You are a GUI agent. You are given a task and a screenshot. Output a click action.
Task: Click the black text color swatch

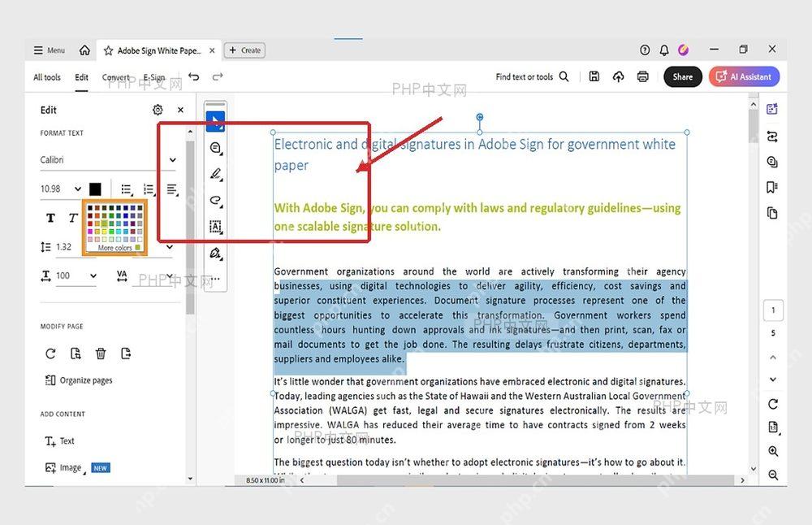click(95, 189)
